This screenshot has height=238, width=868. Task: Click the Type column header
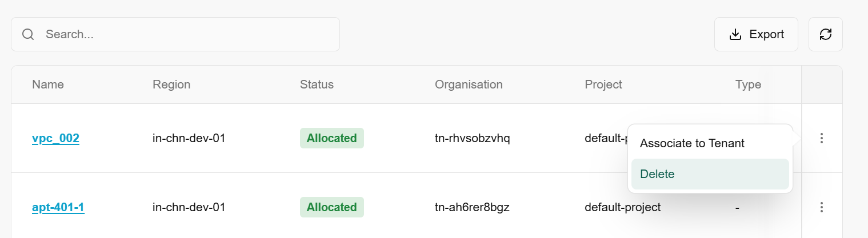click(x=748, y=84)
